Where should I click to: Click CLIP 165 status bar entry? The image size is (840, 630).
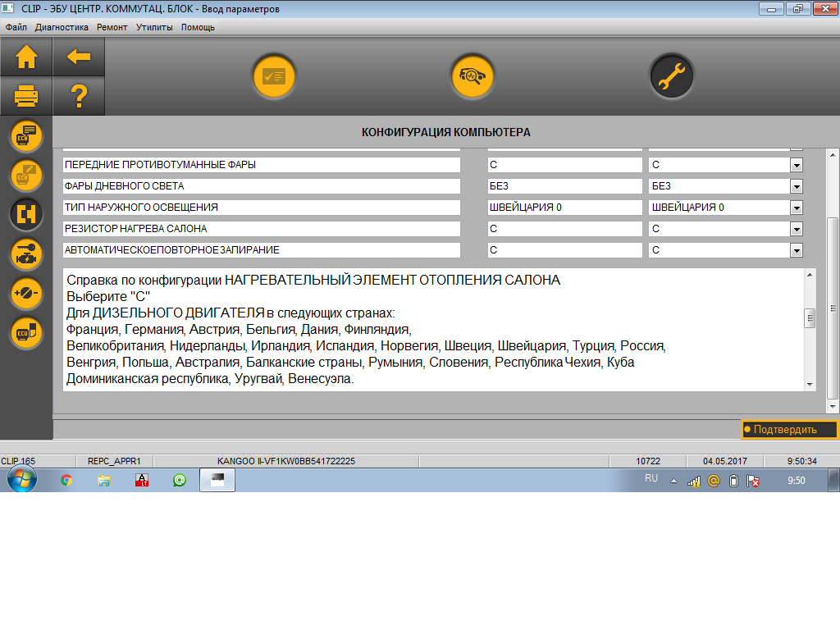(18, 461)
